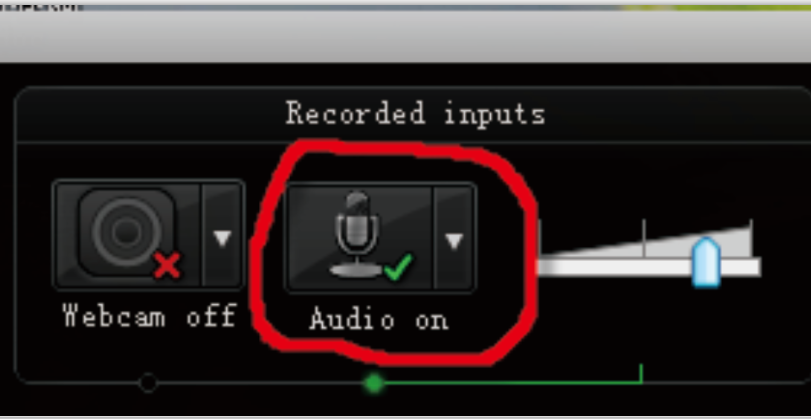Image resolution: width=811 pixels, height=419 pixels.
Task: Click the green checkmark on microphone icon
Action: click(x=398, y=267)
